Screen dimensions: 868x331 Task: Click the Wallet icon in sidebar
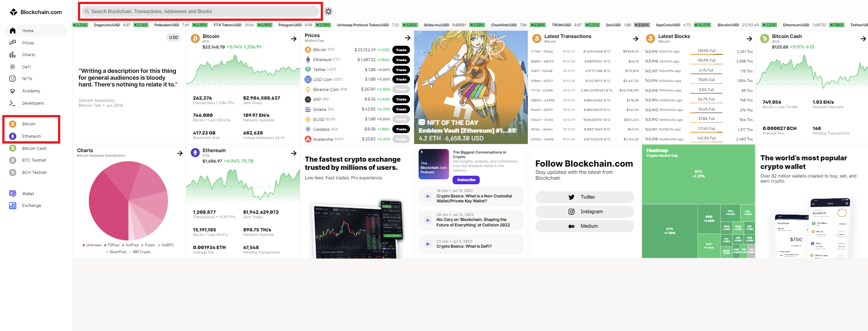pyautogui.click(x=13, y=194)
